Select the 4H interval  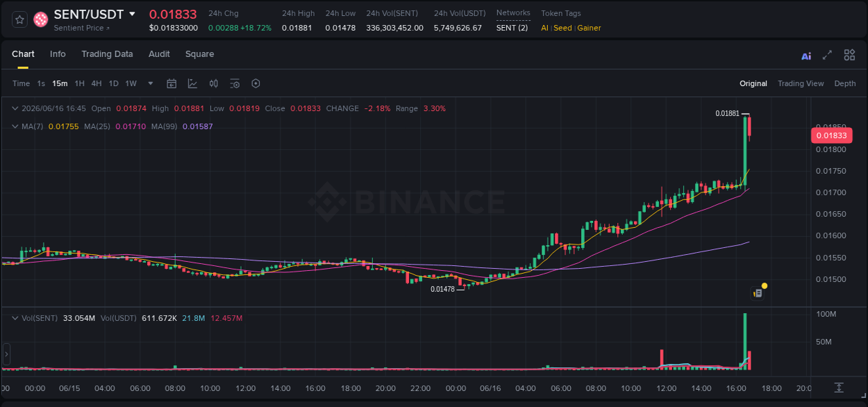click(97, 83)
